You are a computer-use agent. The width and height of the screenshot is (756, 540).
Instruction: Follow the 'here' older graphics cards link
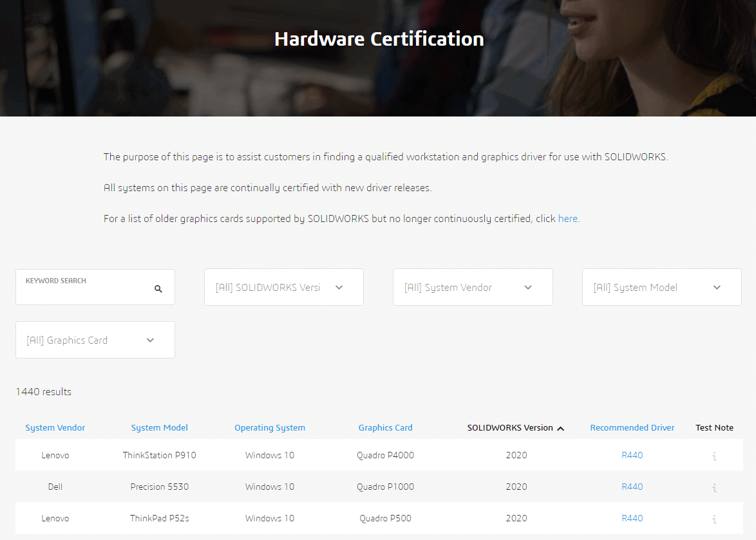coord(567,219)
